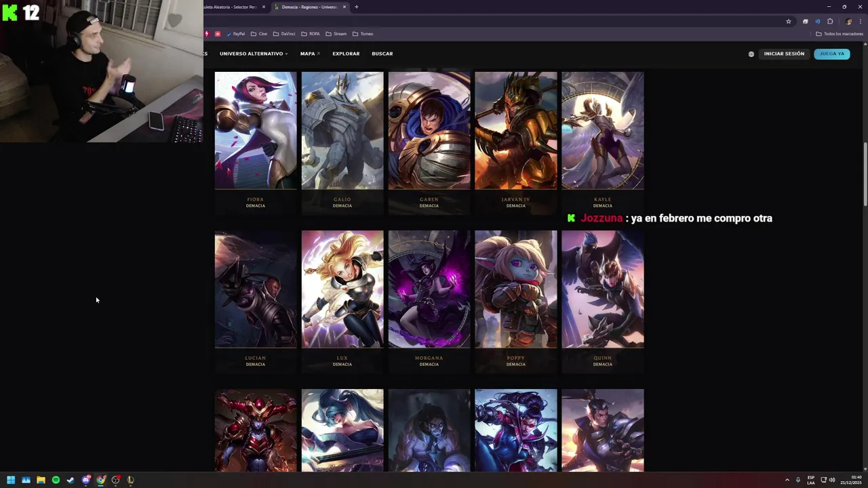Open the Chrome three-dot menu
This screenshot has height=488, width=868.
point(861,22)
